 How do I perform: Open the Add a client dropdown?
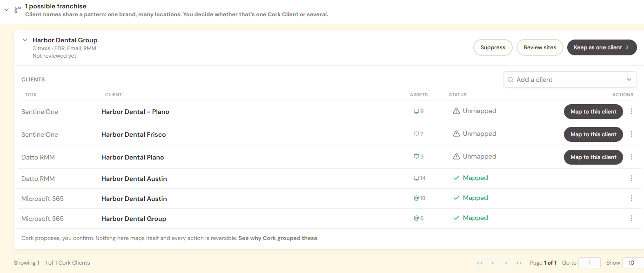(x=570, y=80)
